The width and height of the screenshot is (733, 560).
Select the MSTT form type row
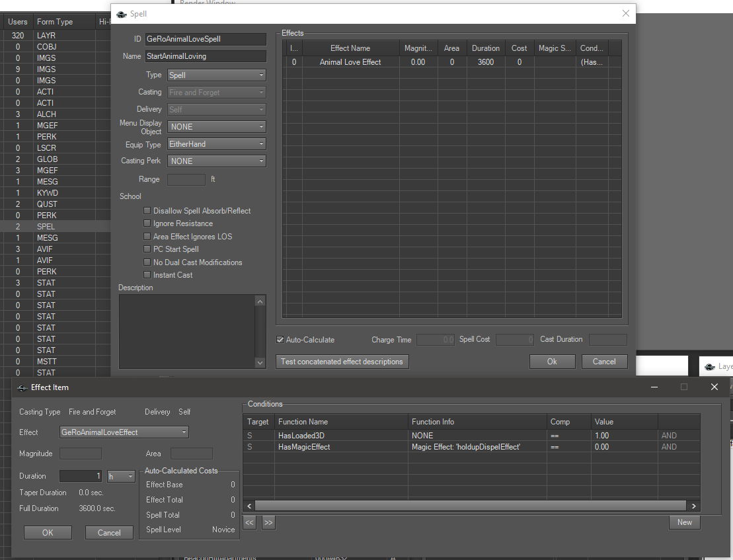pos(55,362)
